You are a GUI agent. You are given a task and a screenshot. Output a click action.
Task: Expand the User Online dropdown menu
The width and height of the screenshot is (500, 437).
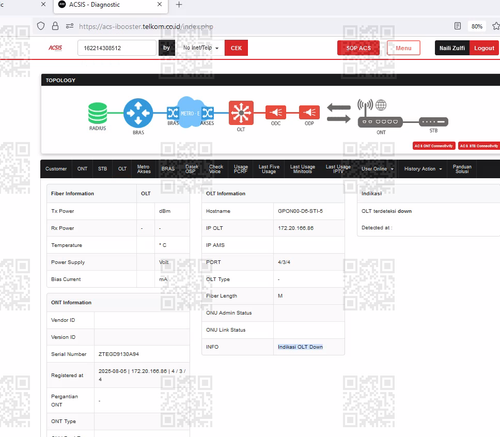pos(378,169)
